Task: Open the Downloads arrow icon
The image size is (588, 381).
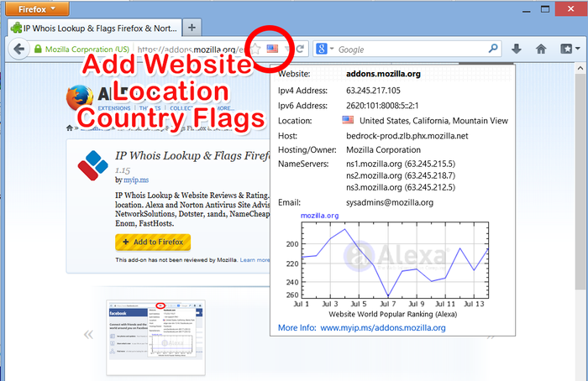Action: click(517, 49)
